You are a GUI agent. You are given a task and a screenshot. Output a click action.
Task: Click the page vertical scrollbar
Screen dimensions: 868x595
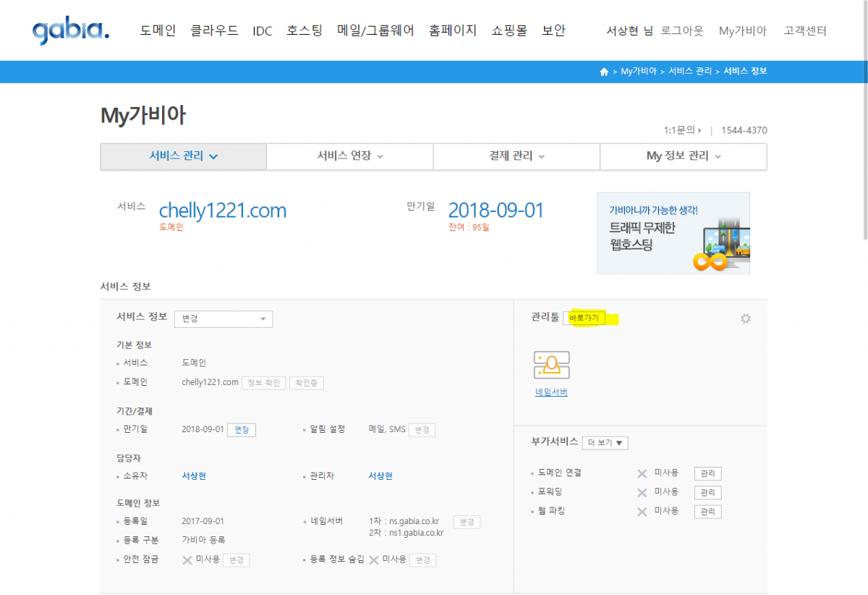coord(864,119)
